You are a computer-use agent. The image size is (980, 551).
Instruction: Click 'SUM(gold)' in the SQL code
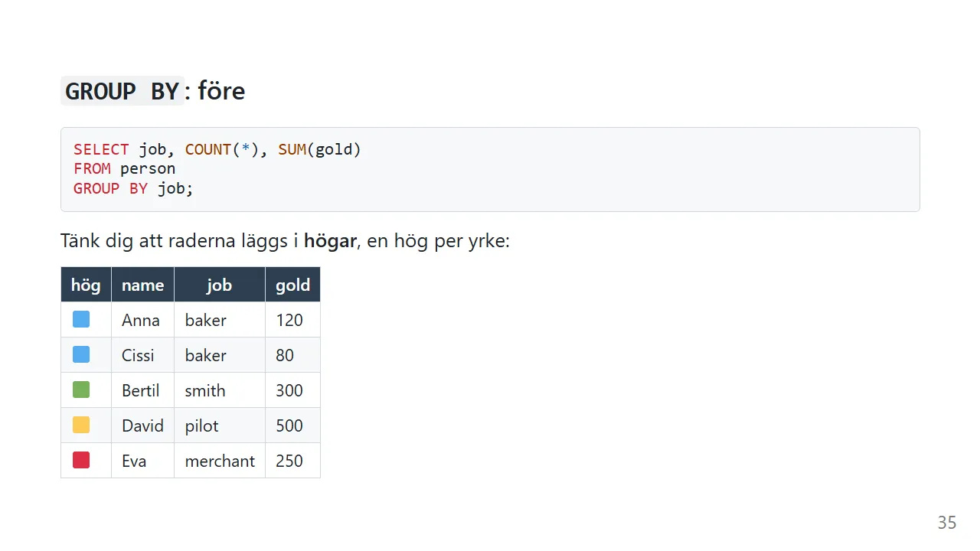click(319, 149)
